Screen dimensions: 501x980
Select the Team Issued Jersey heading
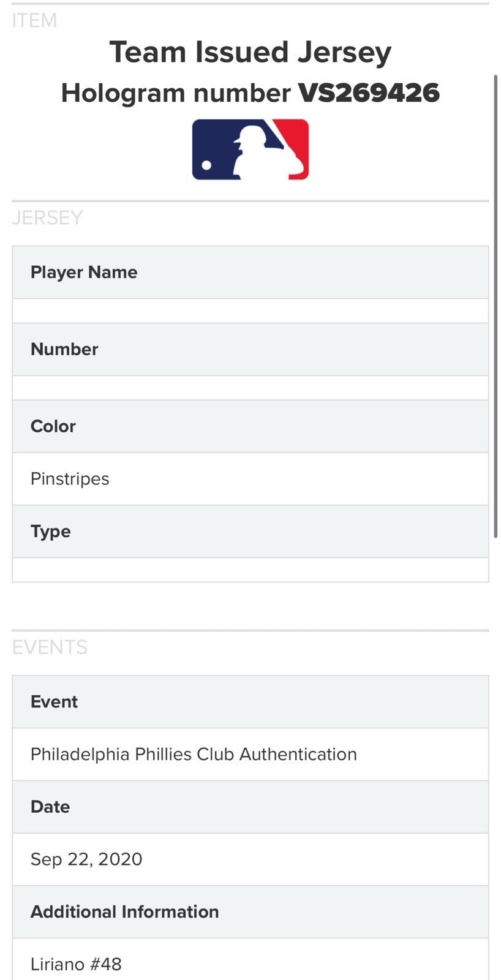click(x=250, y=53)
